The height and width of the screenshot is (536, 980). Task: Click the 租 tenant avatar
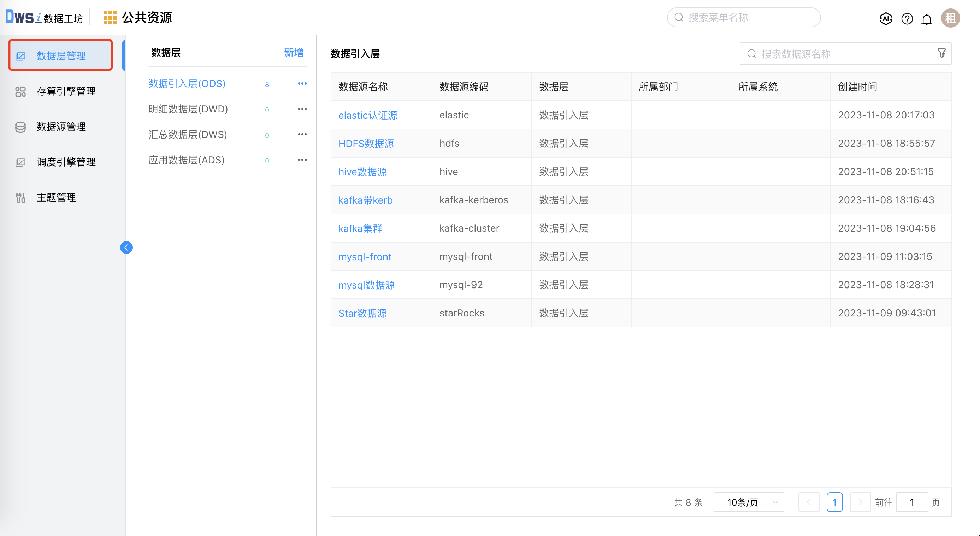coord(950,18)
